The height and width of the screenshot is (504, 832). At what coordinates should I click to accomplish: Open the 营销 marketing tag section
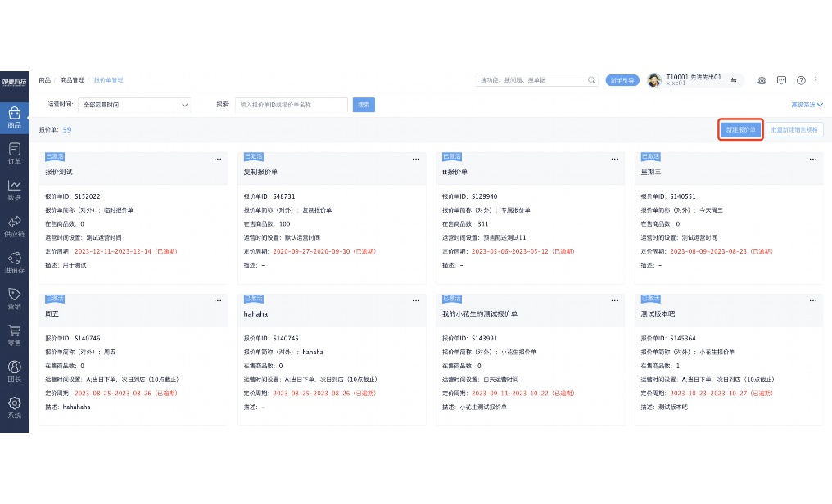coord(14,299)
